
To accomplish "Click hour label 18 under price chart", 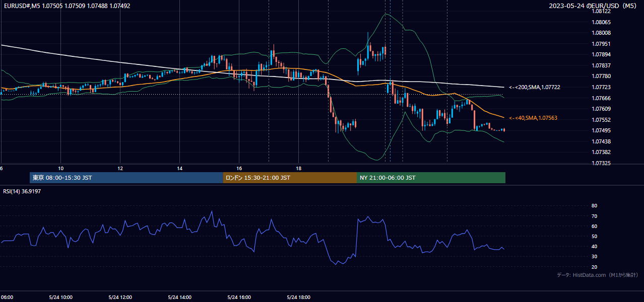I will (x=298, y=168).
